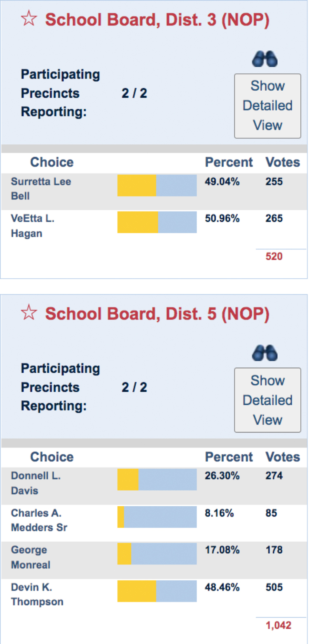This screenshot has width=309, height=644.
Task: Open the School Board, Dist. 3 (NOP) title
Action: [x=157, y=20]
